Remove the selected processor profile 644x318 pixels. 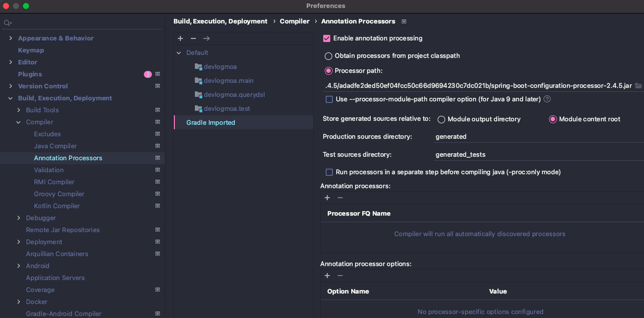(x=193, y=38)
